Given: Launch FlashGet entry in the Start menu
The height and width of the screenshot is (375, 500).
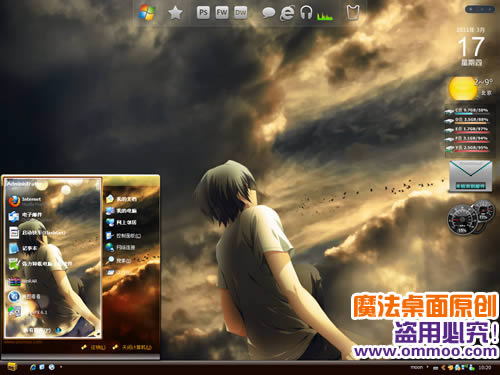Looking at the screenshot, I should click(37, 232).
